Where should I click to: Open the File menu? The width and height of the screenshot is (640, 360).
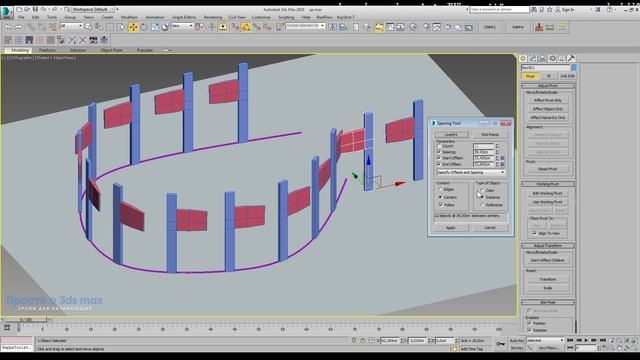point(21,18)
